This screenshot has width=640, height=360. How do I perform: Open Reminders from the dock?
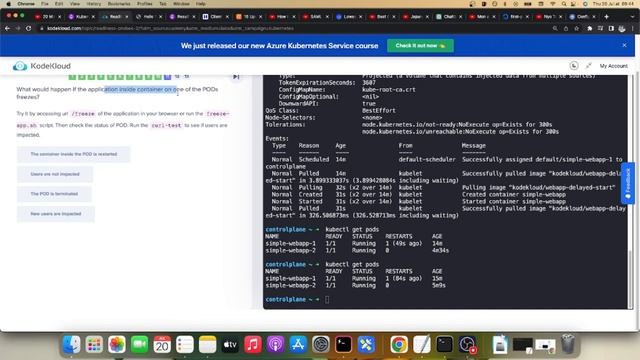pos(185,345)
